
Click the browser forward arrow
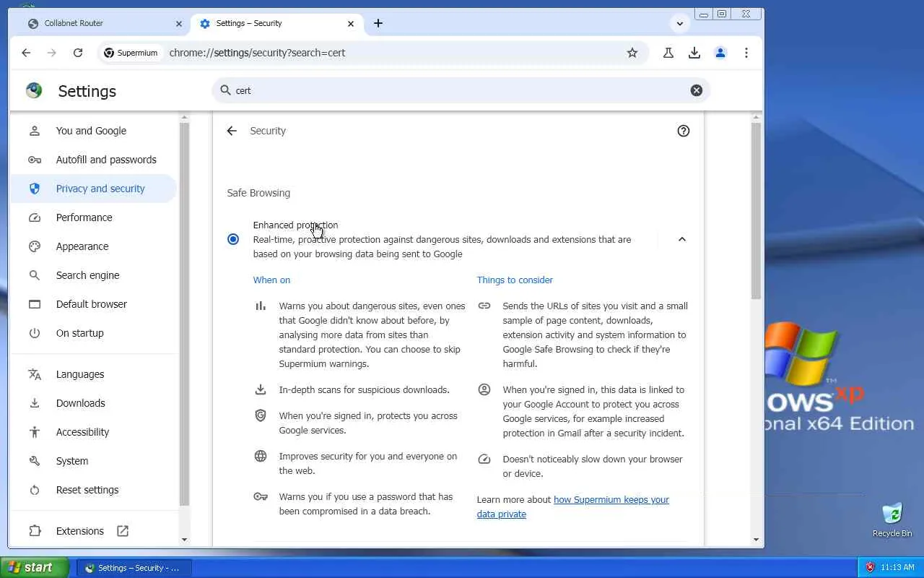click(52, 53)
